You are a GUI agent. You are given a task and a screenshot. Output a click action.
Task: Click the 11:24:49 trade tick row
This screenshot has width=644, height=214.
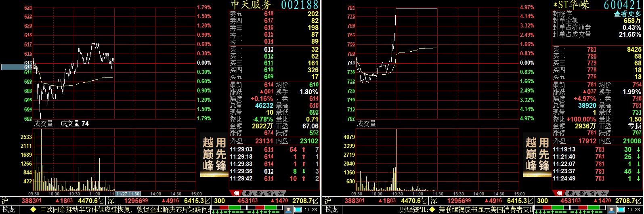597,178
